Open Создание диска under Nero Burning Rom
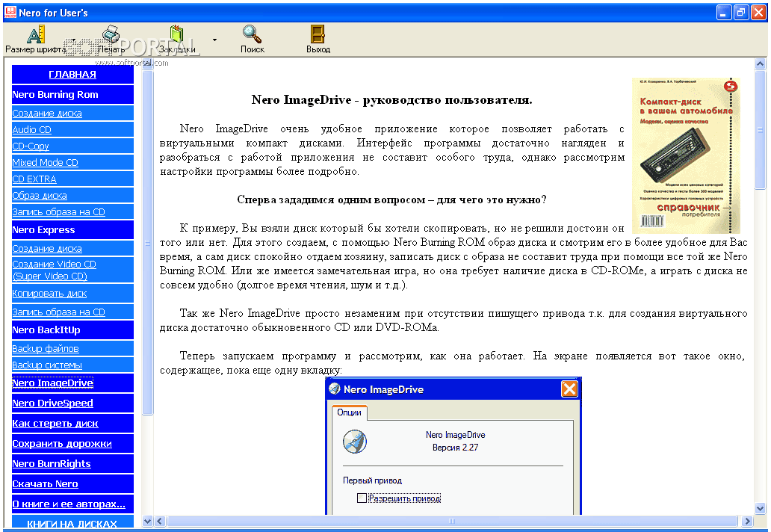 click(47, 113)
